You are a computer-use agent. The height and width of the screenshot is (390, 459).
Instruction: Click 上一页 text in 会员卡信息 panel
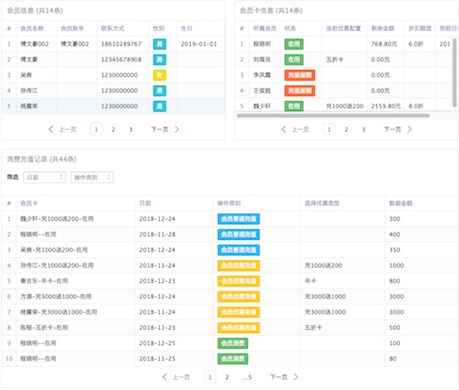point(300,129)
